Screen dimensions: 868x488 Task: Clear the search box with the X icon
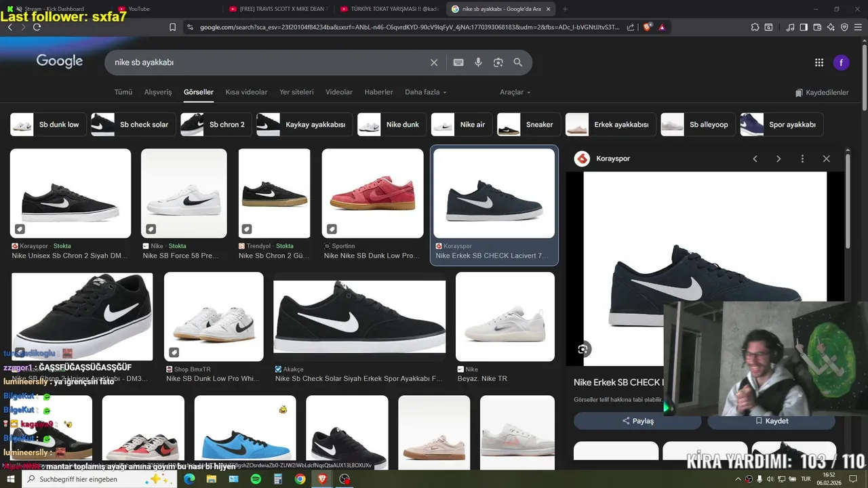coord(434,62)
